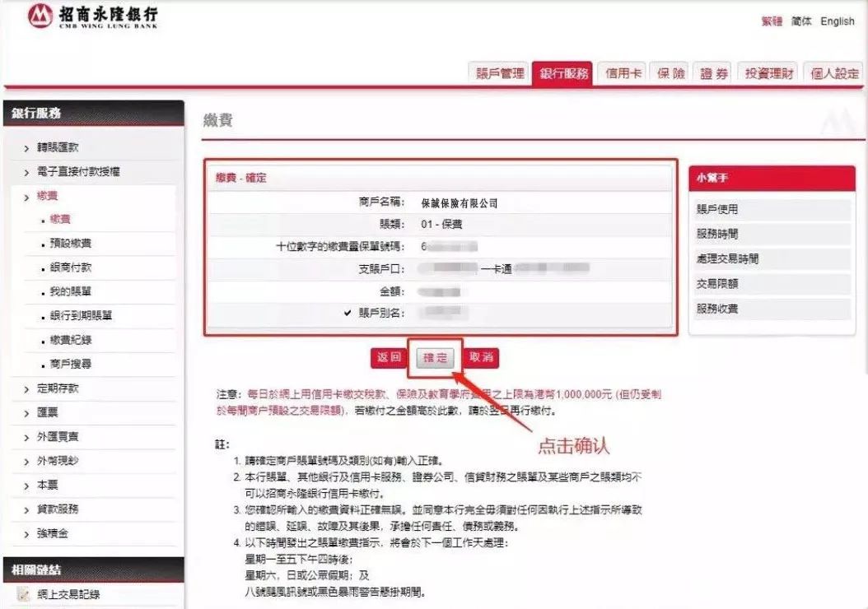Click the 銀行服務 sidebar header

tap(94, 114)
